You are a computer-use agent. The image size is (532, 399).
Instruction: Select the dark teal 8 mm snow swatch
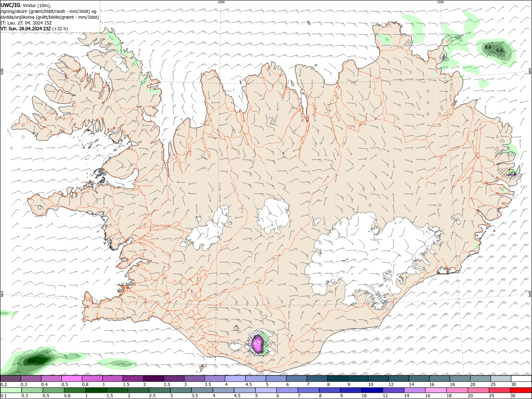pos(337,379)
